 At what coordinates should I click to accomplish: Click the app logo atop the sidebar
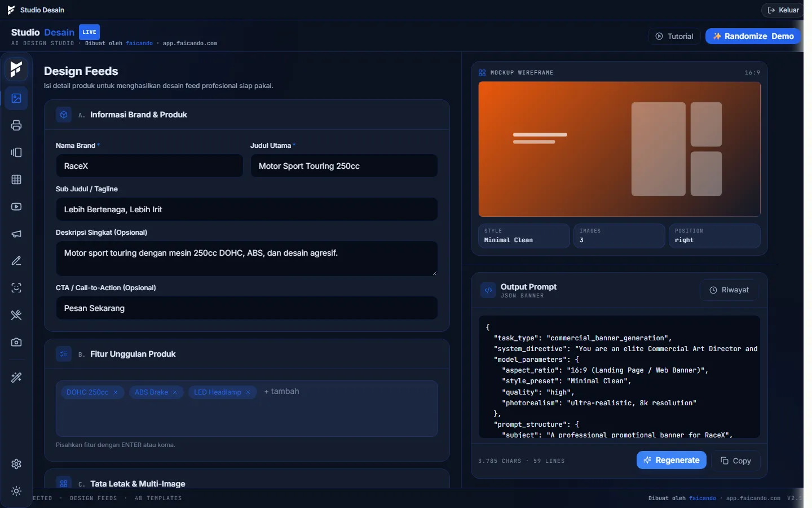(x=16, y=69)
